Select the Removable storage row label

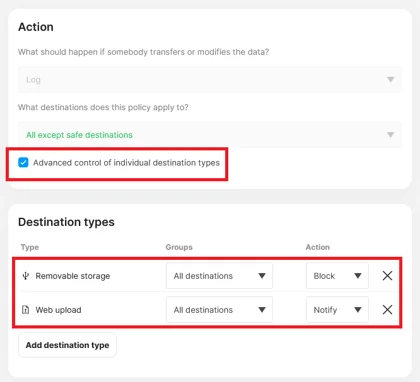click(x=73, y=276)
